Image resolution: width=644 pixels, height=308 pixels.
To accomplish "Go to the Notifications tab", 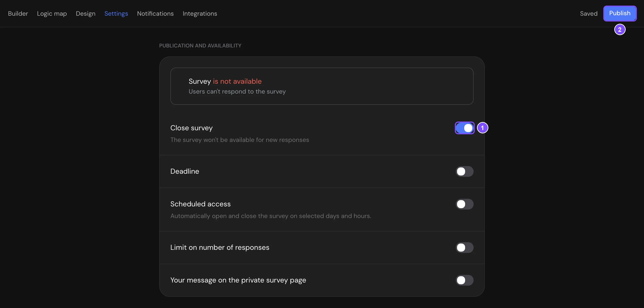I will coord(155,13).
